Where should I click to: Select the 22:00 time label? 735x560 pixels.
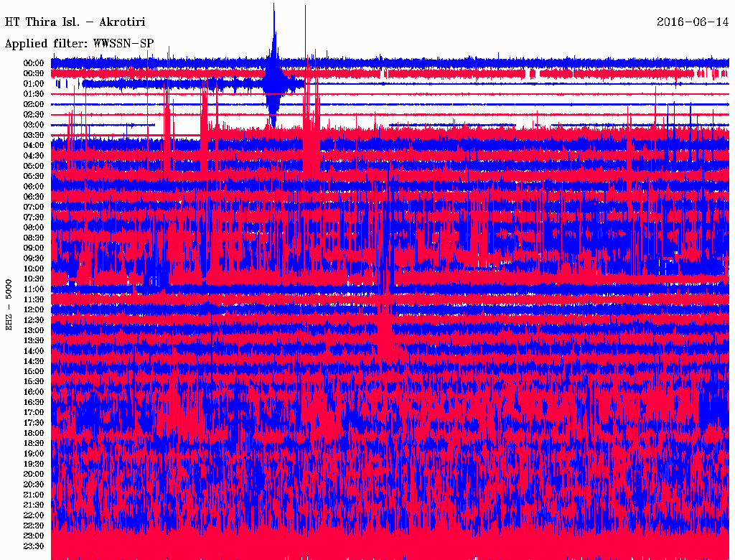coord(34,515)
